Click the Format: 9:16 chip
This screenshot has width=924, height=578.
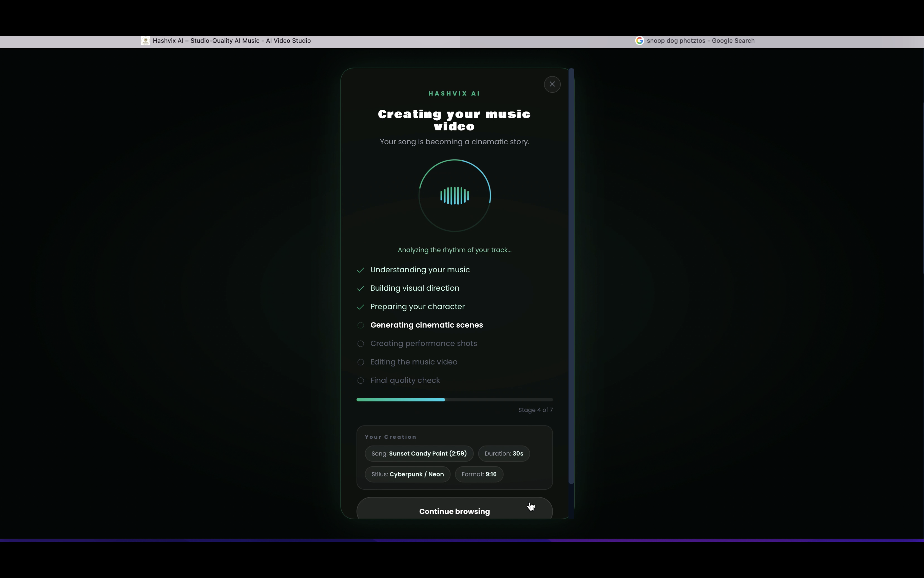tap(479, 474)
